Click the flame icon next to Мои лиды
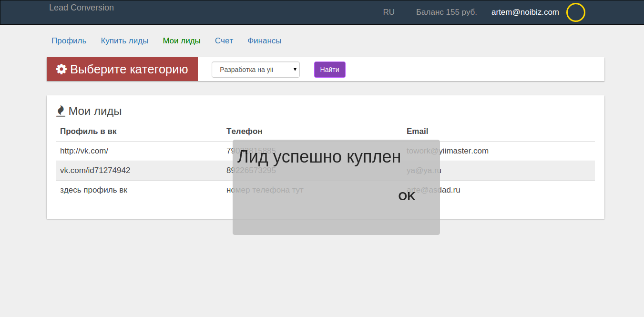This screenshot has width=644, height=317. 61,111
